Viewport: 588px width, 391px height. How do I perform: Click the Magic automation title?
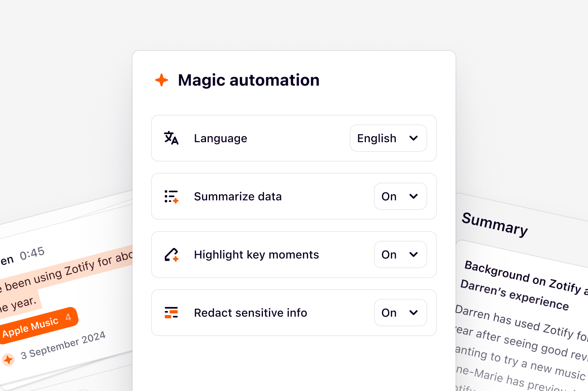249,80
